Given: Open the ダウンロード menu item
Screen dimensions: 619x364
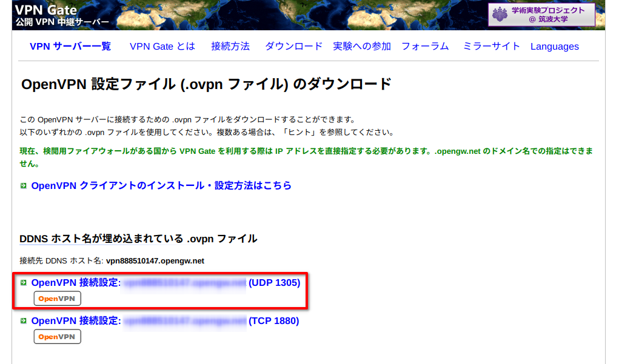Looking at the screenshot, I should coord(293,47).
